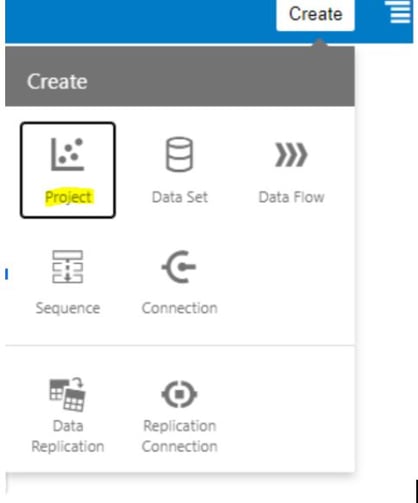The height and width of the screenshot is (503, 418).
Task: Select the Data Flow chevrons icon
Action: pyautogui.click(x=291, y=155)
